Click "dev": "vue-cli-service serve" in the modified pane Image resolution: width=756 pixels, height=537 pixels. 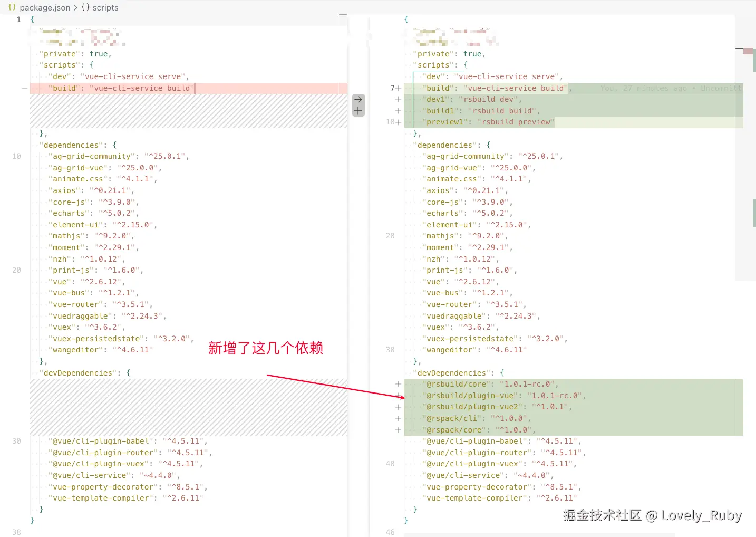[x=492, y=76]
